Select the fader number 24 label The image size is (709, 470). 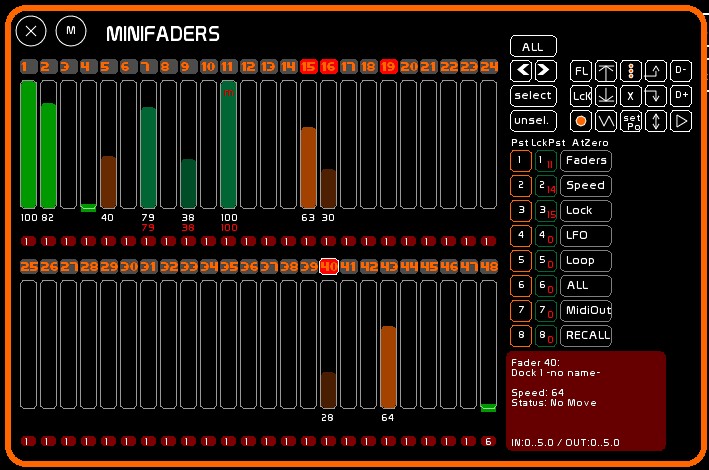489,66
